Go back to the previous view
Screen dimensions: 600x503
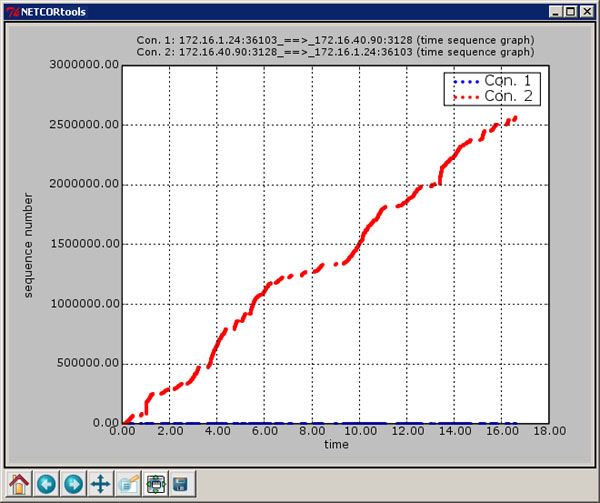[x=46, y=484]
